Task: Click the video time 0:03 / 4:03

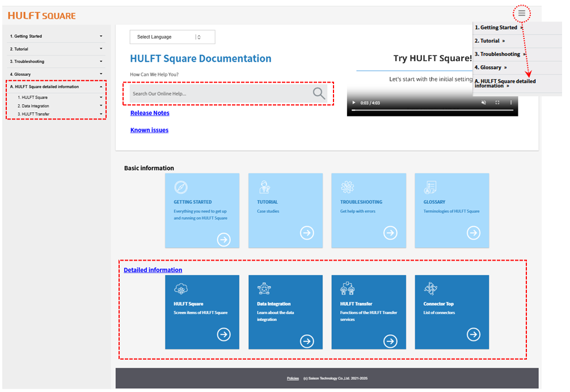Action: pyautogui.click(x=370, y=103)
